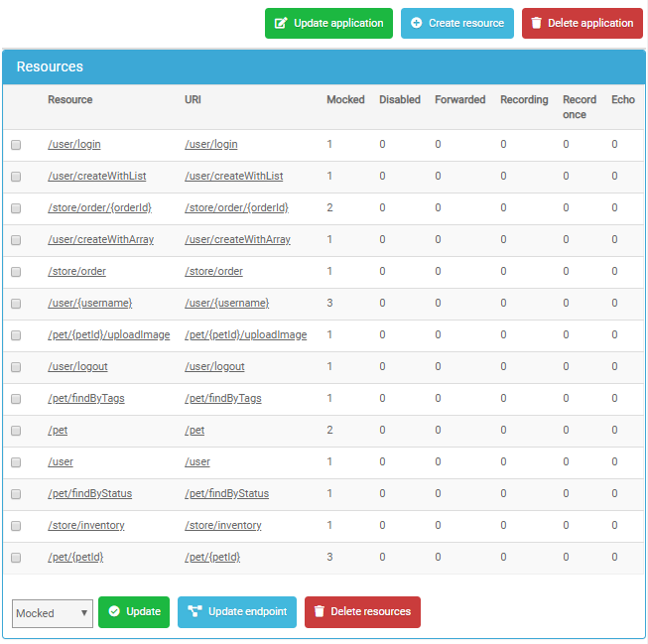This screenshot has height=644, width=648.
Task: Click the URI column header
Action: [x=193, y=99]
